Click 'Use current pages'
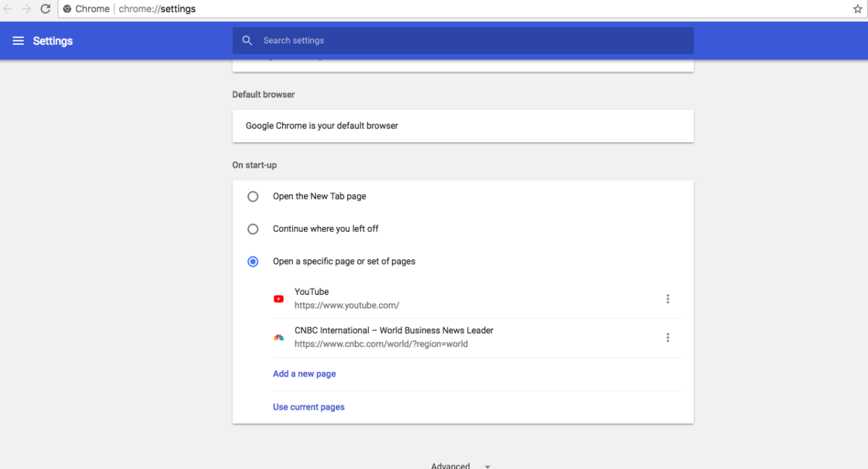This screenshot has height=469, width=868. 308,406
